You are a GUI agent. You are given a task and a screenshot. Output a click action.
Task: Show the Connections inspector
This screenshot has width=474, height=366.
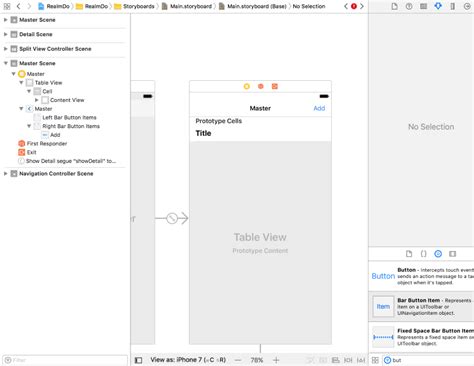tap(467, 6)
